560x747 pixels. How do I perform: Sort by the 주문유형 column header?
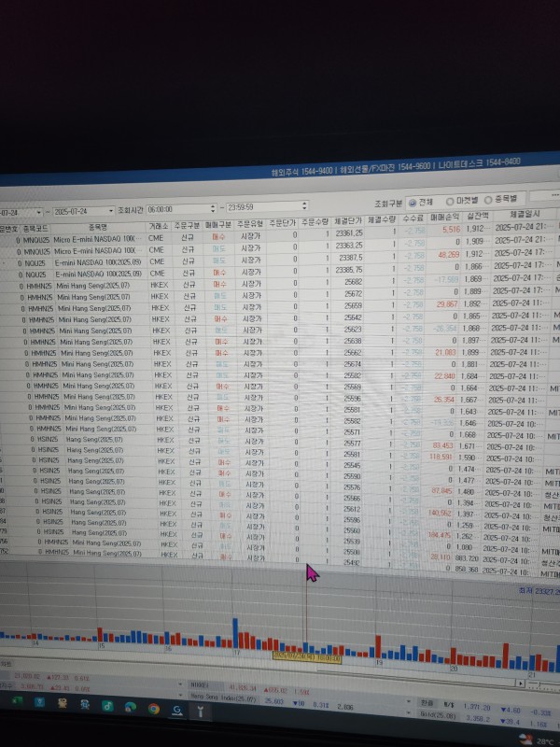250,224
